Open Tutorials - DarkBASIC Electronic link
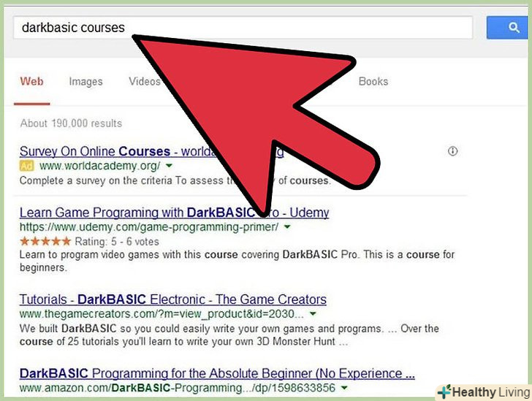This screenshot has height=401, width=532. tap(173, 299)
